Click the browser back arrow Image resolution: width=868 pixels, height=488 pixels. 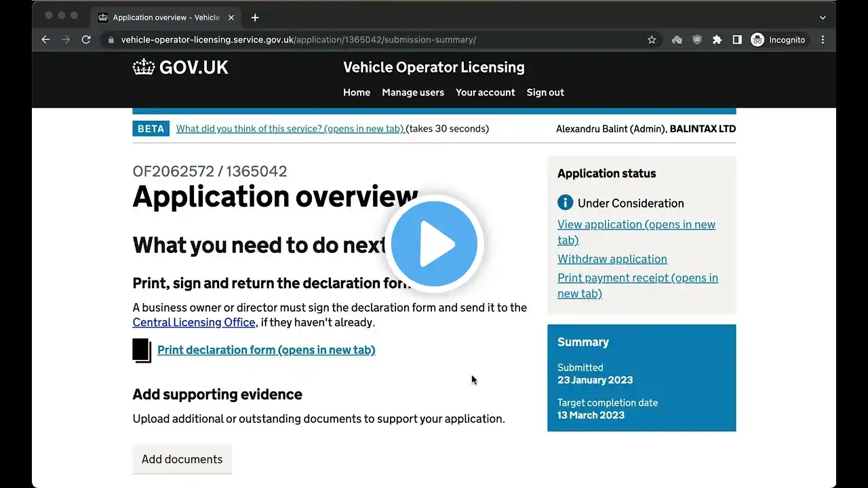(45, 40)
